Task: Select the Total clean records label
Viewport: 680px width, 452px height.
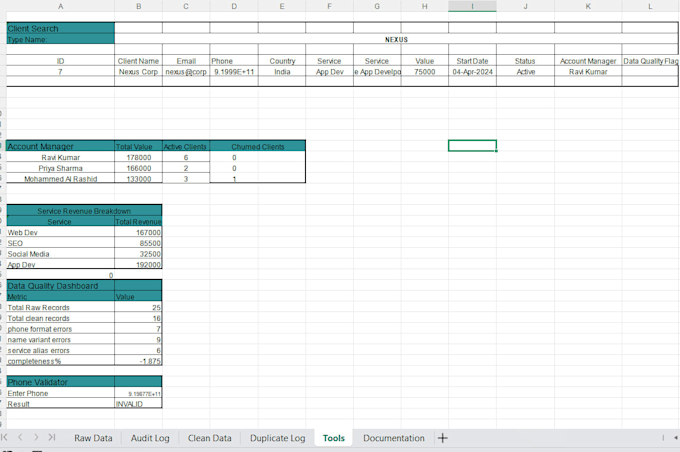Action: (60, 318)
